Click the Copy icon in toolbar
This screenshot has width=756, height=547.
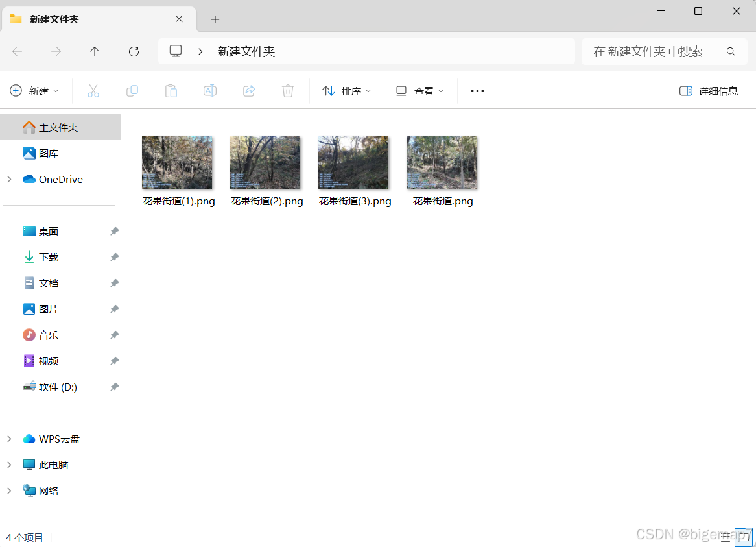point(132,91)
